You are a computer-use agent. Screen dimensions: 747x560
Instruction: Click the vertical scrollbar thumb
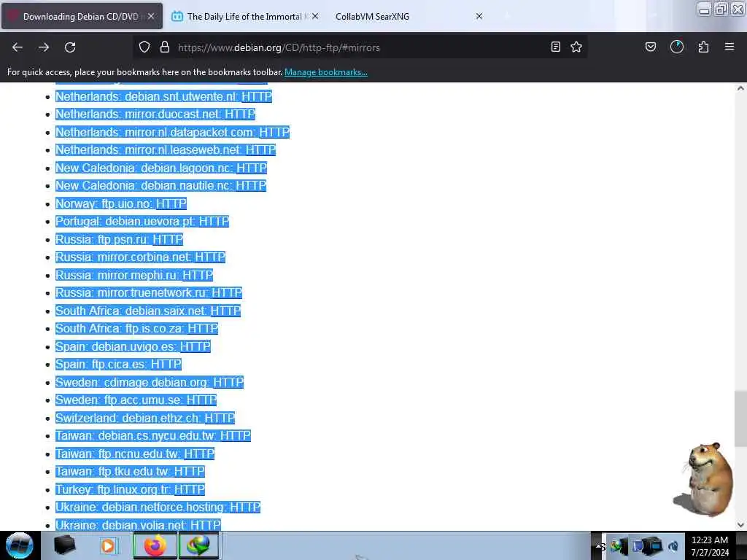click(x=740, y=419)
